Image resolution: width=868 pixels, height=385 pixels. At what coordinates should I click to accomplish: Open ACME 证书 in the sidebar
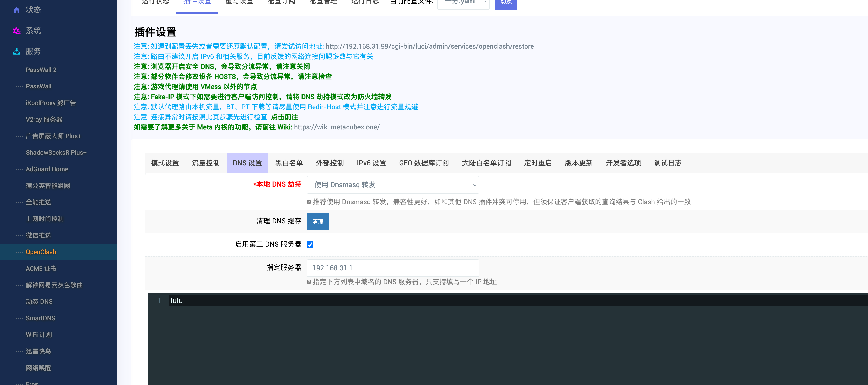coord(41,269)
